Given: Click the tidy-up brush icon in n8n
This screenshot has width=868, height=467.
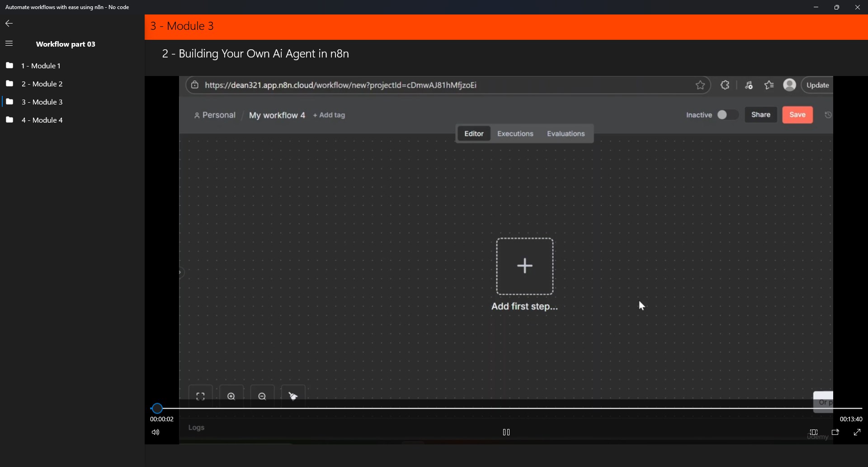Looking at the screenshot, I should point(293,396).
